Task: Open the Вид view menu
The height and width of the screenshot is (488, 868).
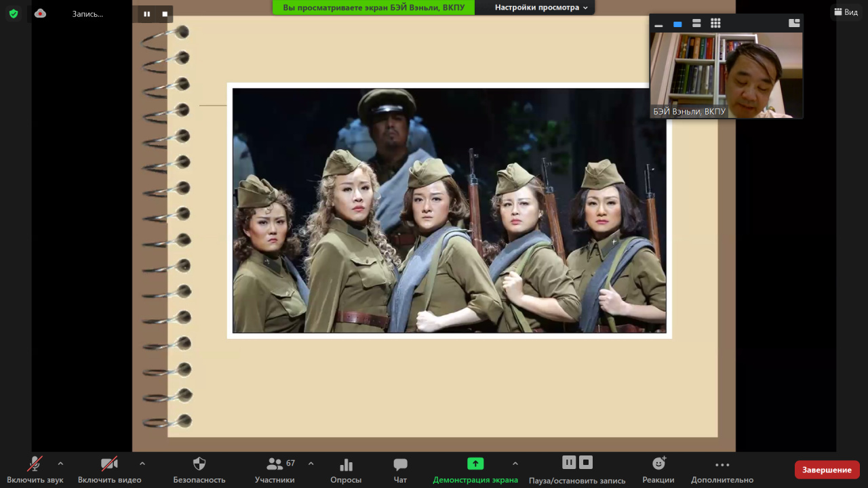Action: (846, 12)
